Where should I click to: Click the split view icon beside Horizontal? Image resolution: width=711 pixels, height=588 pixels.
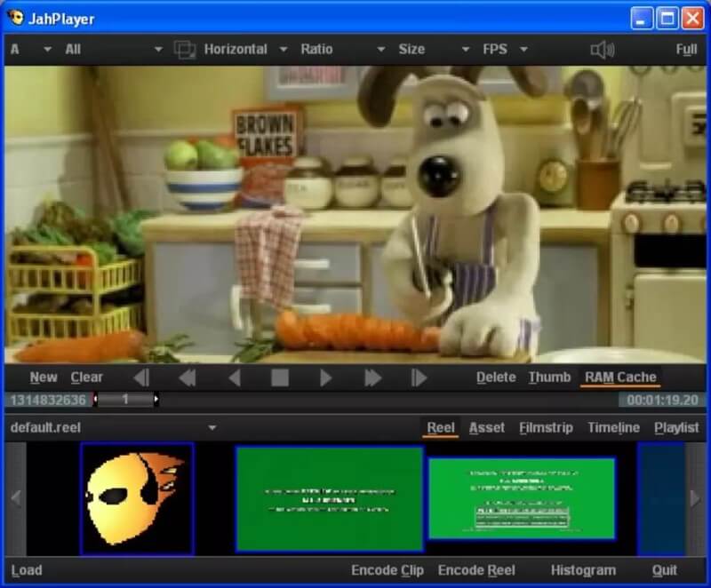(185, 50)
